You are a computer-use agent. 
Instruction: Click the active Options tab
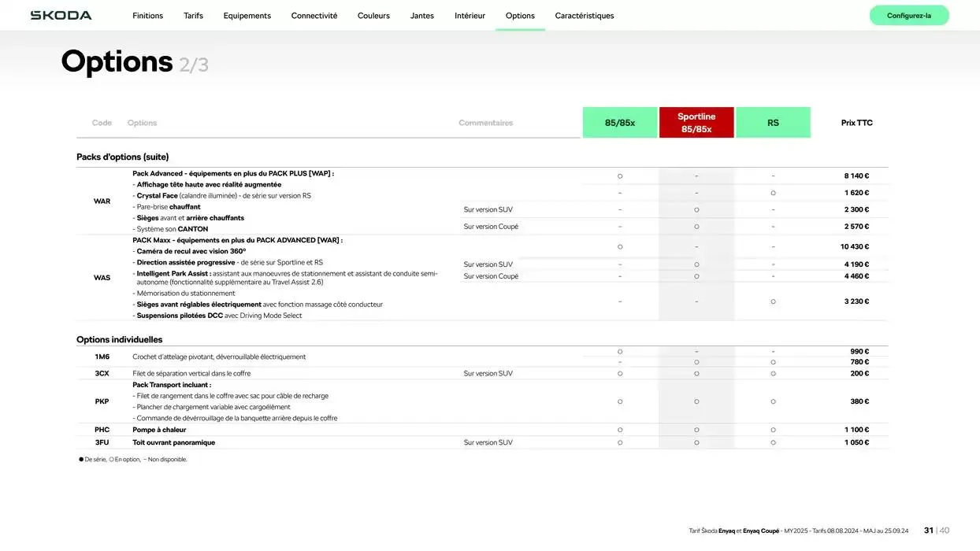(520, 13)
